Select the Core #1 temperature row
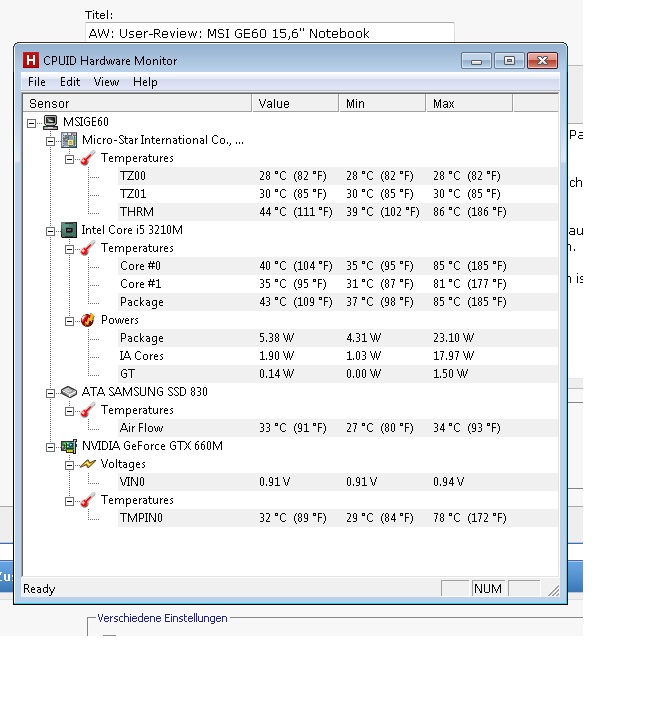Screen dimensions: 671x705 pos(338,284)
